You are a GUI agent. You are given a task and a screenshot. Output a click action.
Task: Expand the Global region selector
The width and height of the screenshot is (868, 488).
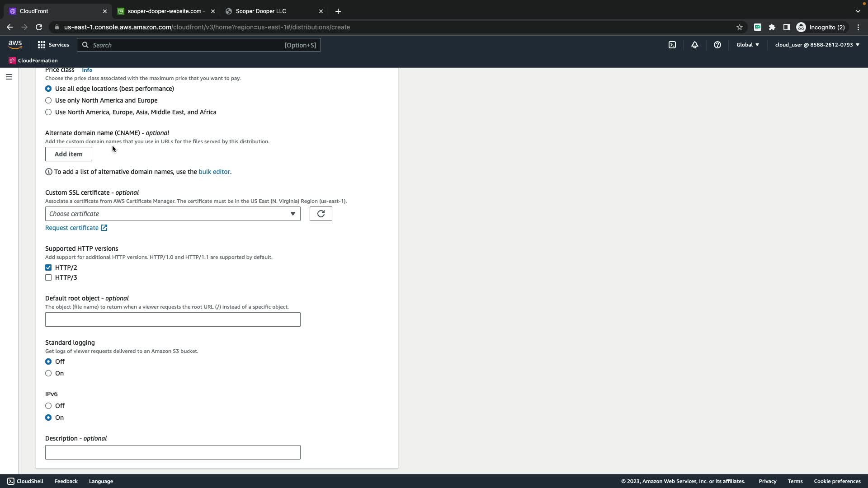point(747,45)
